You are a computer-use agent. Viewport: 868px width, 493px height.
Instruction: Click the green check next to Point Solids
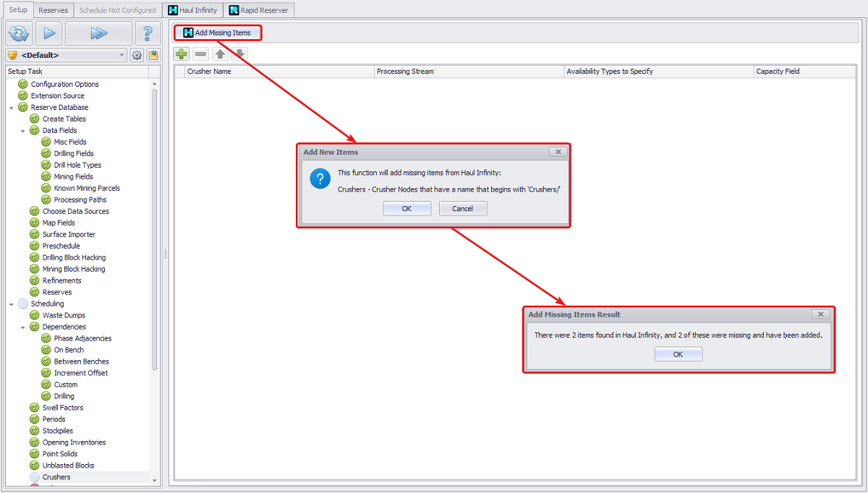35,454
